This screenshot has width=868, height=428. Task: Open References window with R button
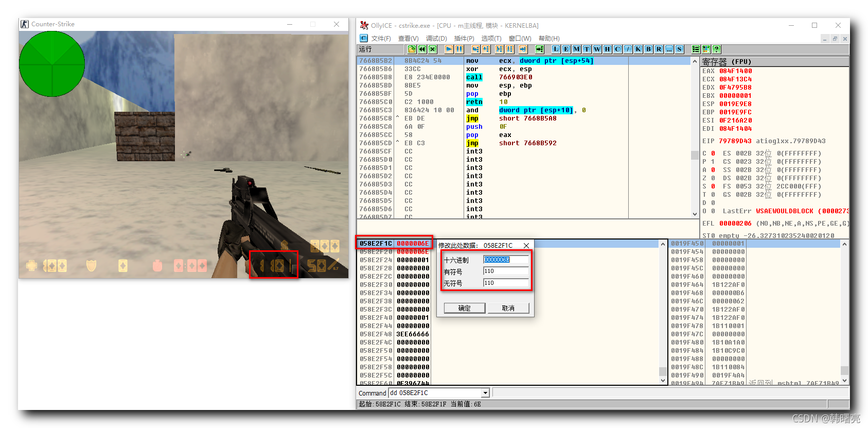pyautogui.click(x=659, y=49)
